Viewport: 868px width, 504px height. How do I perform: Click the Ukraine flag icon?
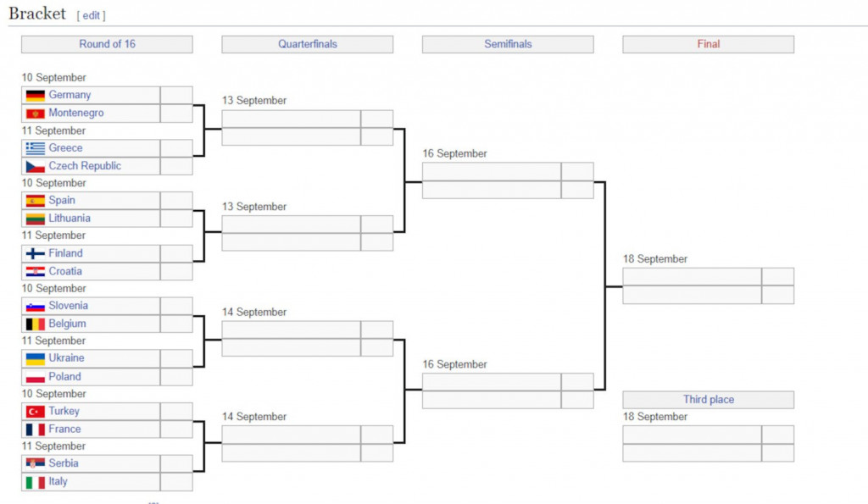[35, 358]
